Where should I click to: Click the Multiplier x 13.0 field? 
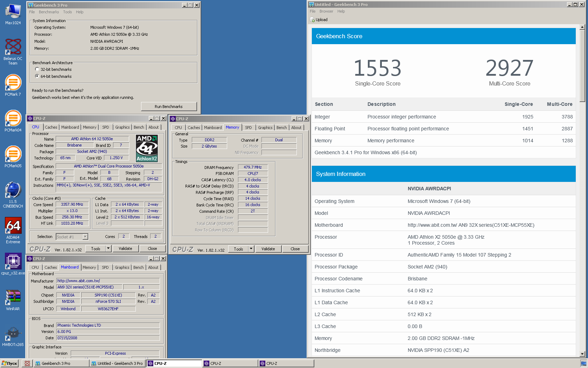click(x=72, y=211)
